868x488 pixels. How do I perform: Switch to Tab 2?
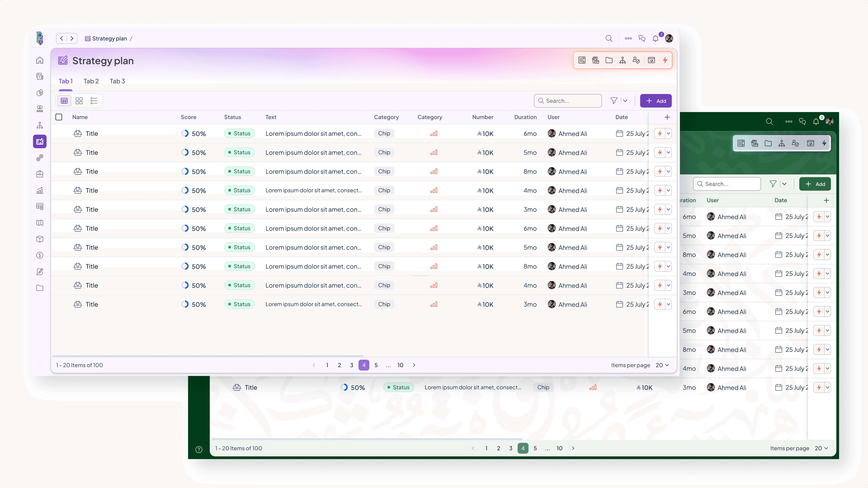pos(91,81)
